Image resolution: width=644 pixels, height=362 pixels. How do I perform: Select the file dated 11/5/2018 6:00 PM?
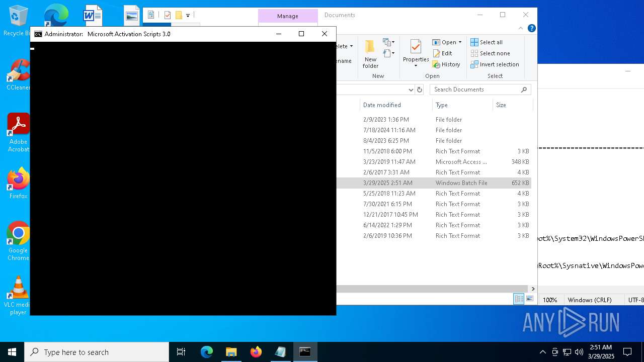pyautogui.click(x=434, y=151)
